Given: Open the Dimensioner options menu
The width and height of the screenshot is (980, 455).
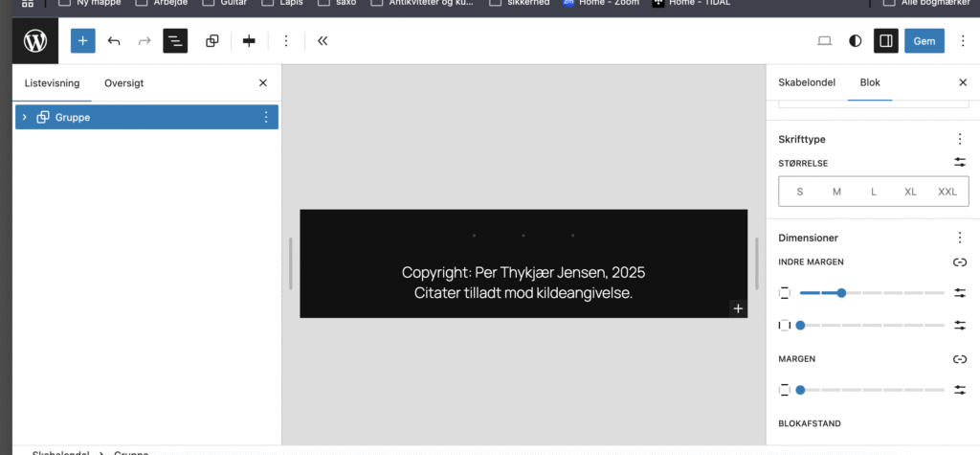Looking at the screenshot, I should (x=960, y=238).
